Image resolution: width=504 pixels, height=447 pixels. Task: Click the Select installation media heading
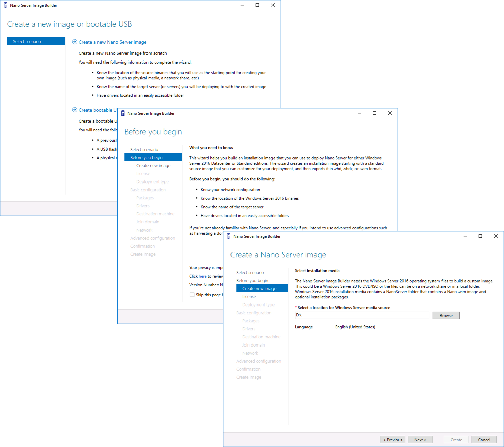click(x=317, y=271)
